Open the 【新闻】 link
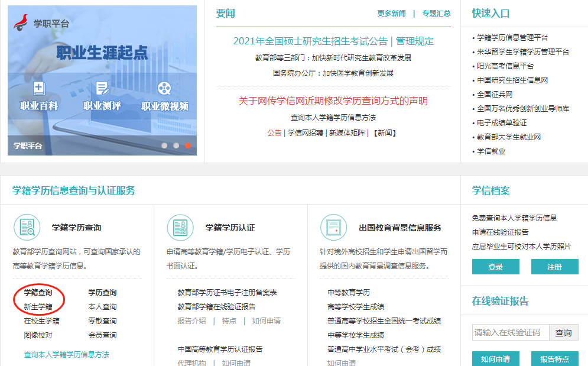The image size is (588, 366). point(385,133)
